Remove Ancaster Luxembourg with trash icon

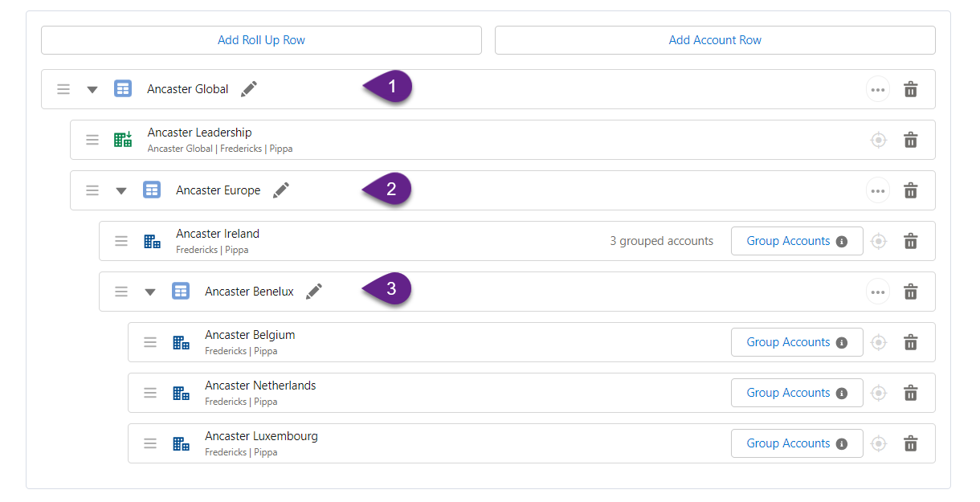click(910, 443)
